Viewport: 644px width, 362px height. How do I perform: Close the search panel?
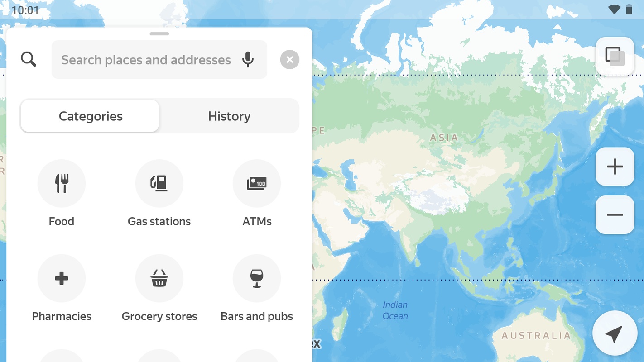[289, 60]
